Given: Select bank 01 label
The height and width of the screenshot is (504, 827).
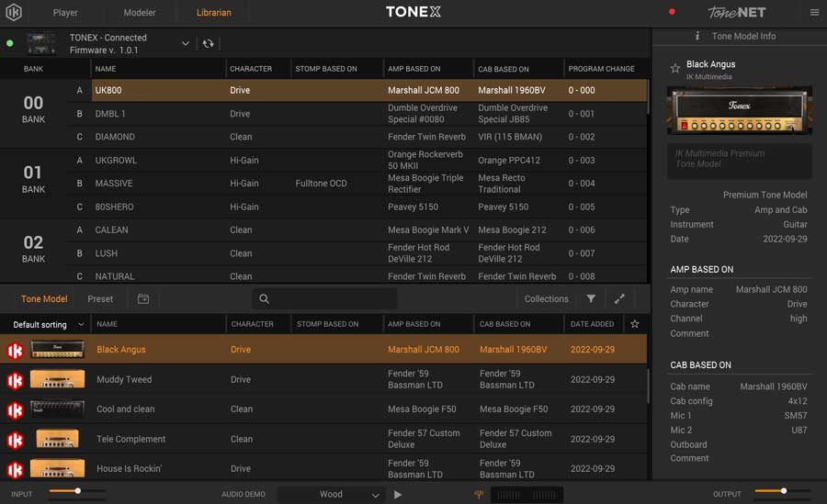Looking at the screenshot, I should (x=33, y=179).
